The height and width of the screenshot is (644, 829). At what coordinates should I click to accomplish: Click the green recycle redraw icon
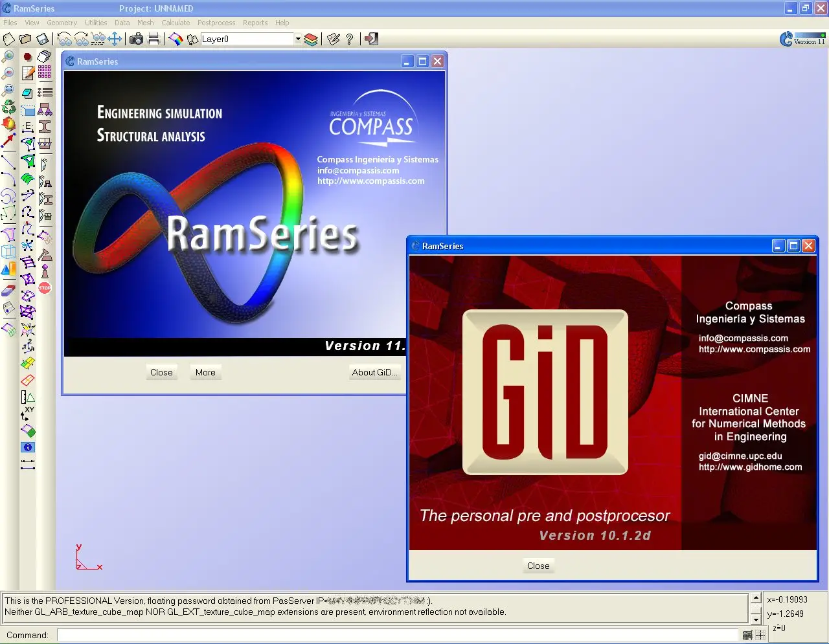click(8, 106)
